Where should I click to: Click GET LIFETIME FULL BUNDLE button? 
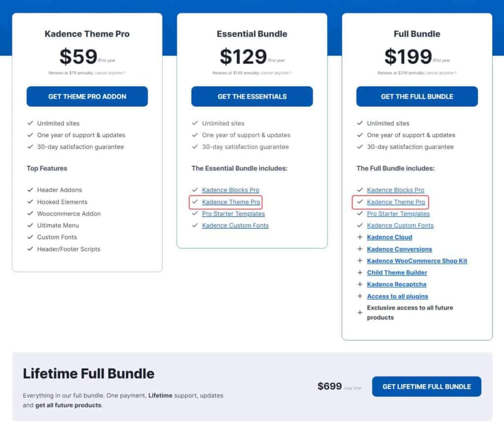click(x=426, y=387)
